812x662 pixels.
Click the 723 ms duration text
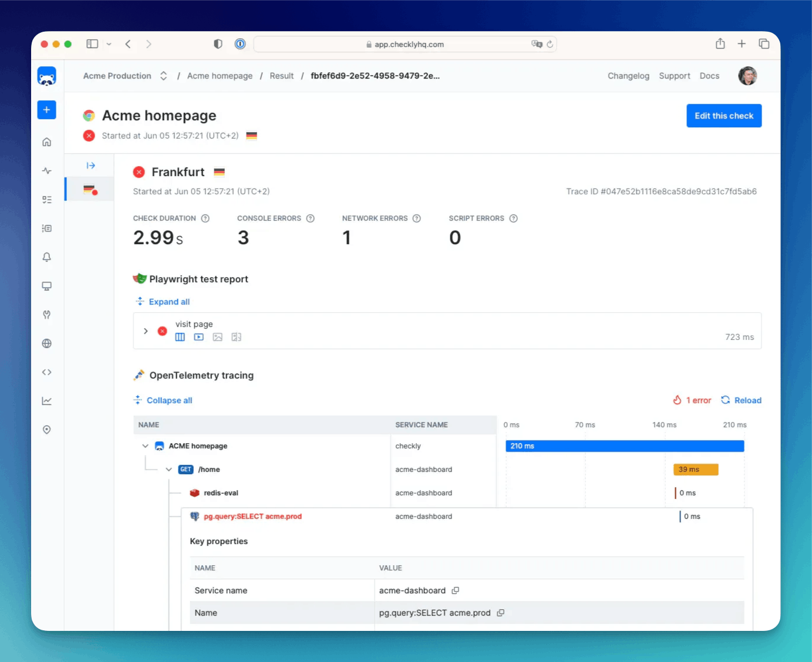pyautogui.click(x=739, y=337)
